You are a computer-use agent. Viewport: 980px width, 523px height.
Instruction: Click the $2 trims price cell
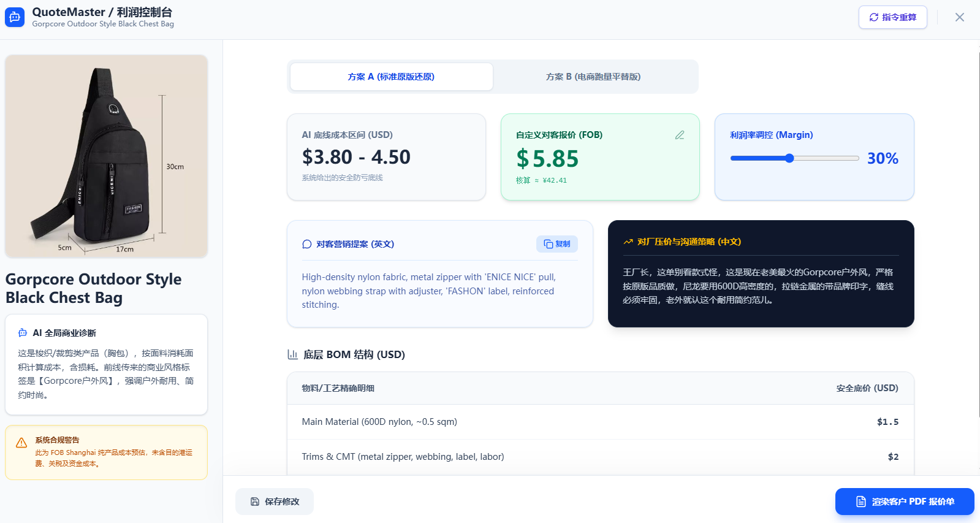point(893,457)
